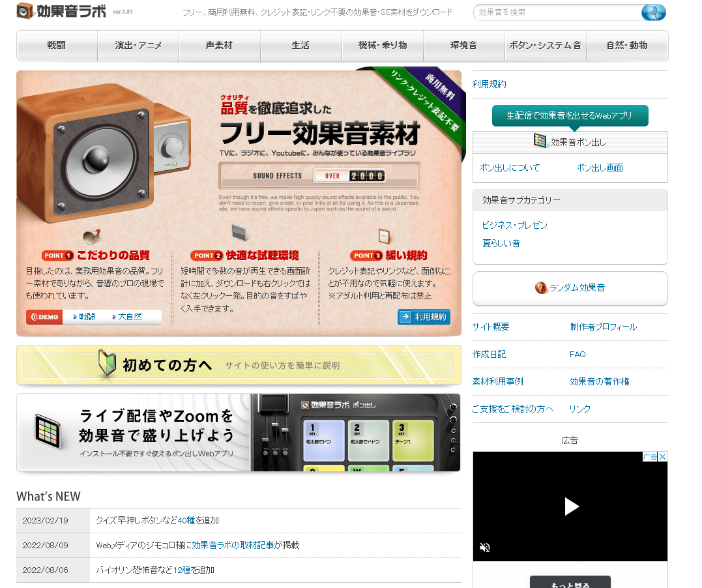Unmute the advertisement video
The height and width of the screenshot is (588, 702).
(484, 548)
